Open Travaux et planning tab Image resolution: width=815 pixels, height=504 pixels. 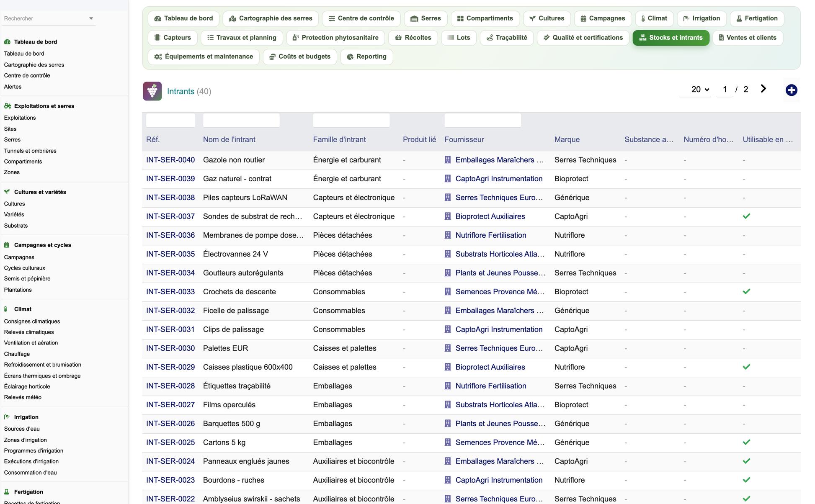(x=242, y=38)
